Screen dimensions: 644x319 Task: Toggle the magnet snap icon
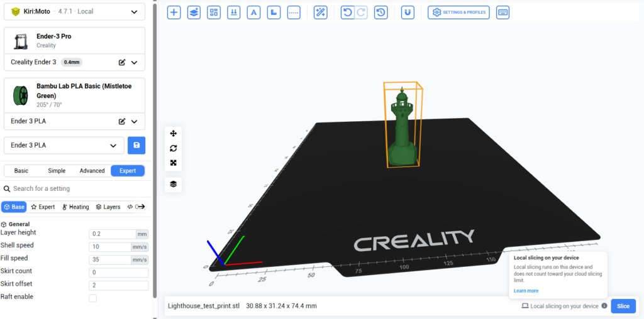[x=408, y=13]
